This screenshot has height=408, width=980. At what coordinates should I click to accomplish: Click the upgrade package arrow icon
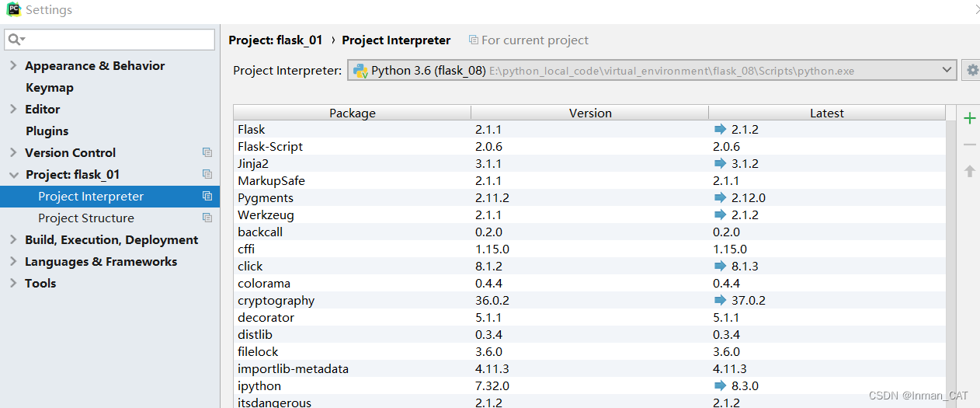point(969,171)
